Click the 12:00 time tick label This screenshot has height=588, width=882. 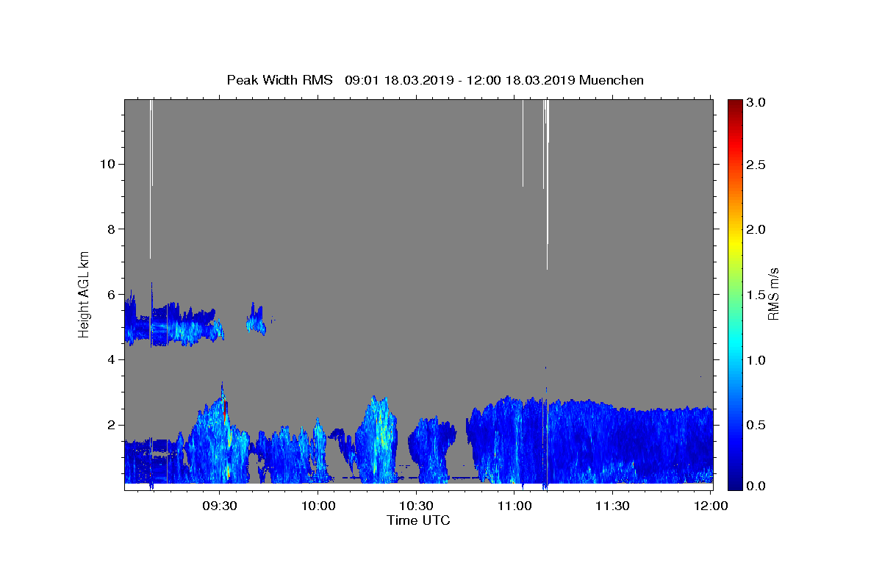point(711,506)
